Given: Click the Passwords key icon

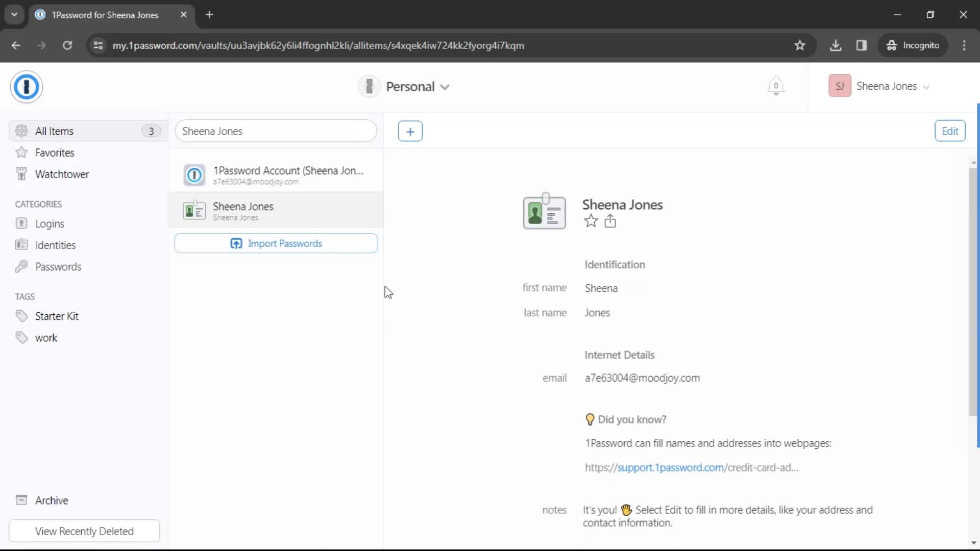Looking at the screenshot, I should (21, 266).
